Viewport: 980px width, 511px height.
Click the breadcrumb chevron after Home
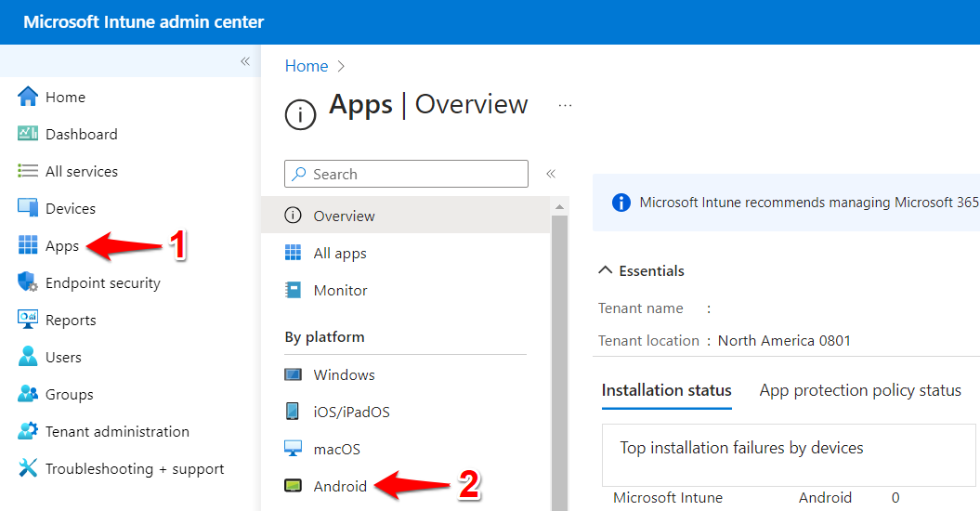click(x=341, y=66)
